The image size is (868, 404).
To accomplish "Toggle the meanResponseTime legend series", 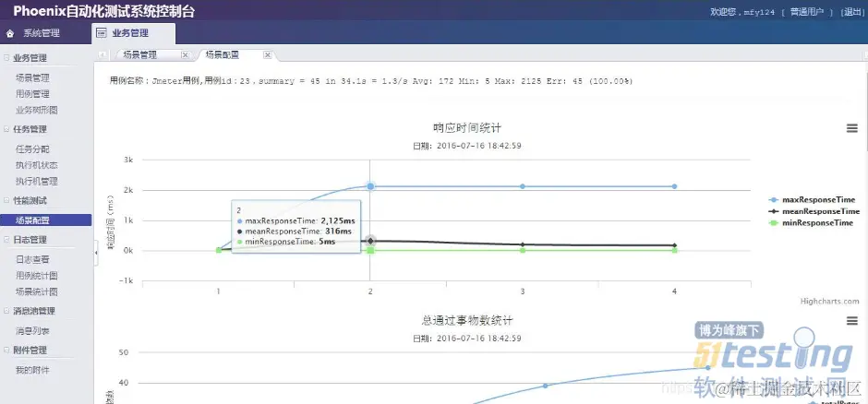I will [x=814, y=211].
